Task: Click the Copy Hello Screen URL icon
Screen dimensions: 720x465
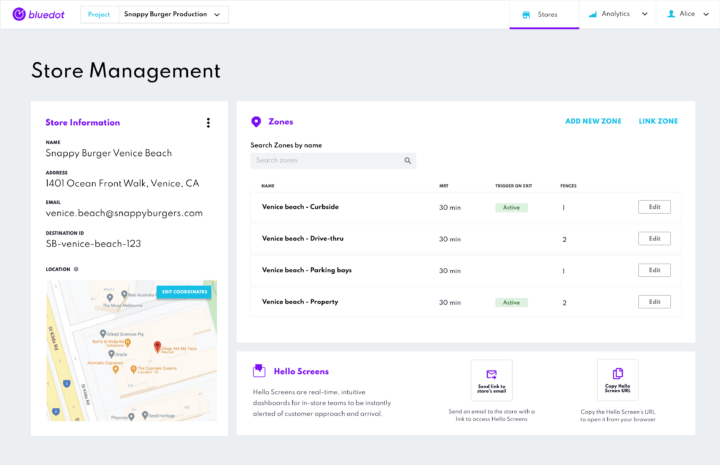Action: [618, 373]
